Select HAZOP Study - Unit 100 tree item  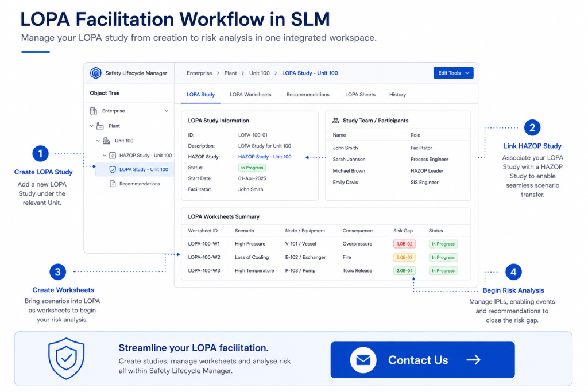(x=145, y=155)
